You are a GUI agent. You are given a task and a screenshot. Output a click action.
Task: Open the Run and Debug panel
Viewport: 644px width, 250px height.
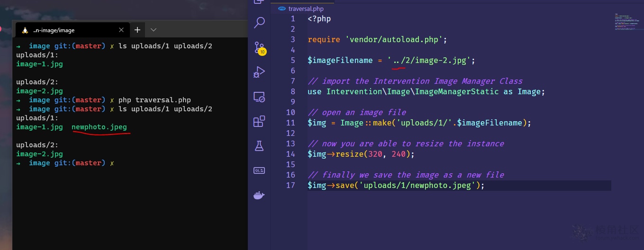point(259,72)
